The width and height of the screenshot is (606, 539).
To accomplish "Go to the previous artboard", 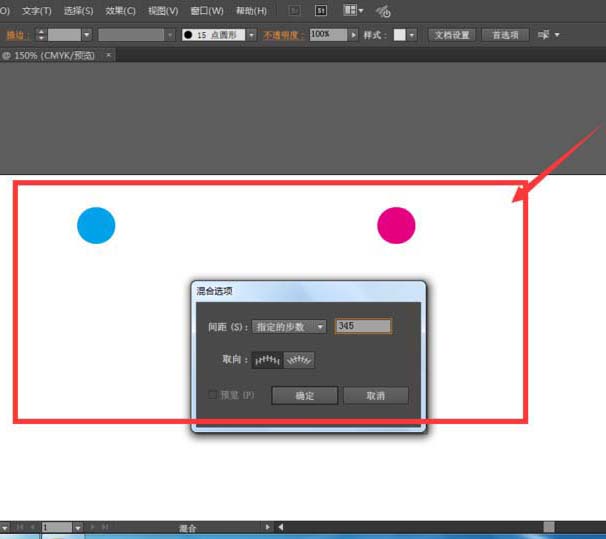I will click(x=32, y=527).
